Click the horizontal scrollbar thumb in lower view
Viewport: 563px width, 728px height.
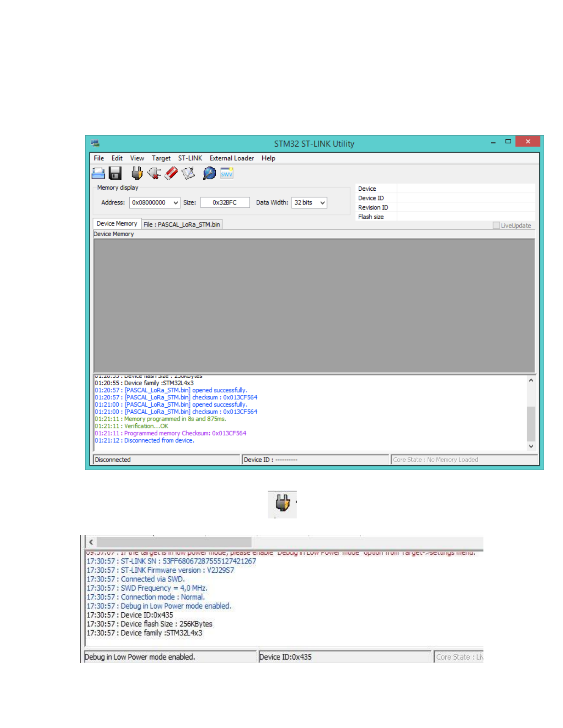click(174, 542)
